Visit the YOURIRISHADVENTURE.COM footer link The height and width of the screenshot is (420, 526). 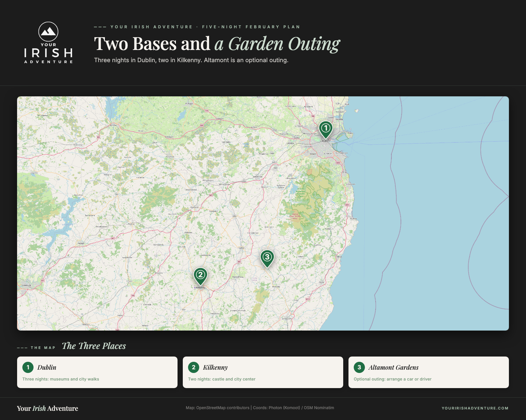pos(475,408)
